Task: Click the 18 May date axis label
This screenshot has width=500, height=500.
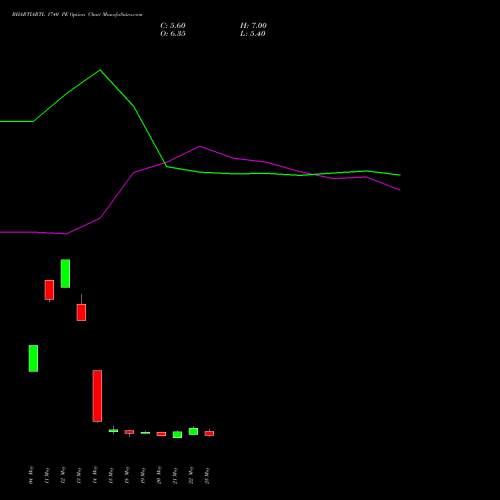Action: click(x=127, y=475)
